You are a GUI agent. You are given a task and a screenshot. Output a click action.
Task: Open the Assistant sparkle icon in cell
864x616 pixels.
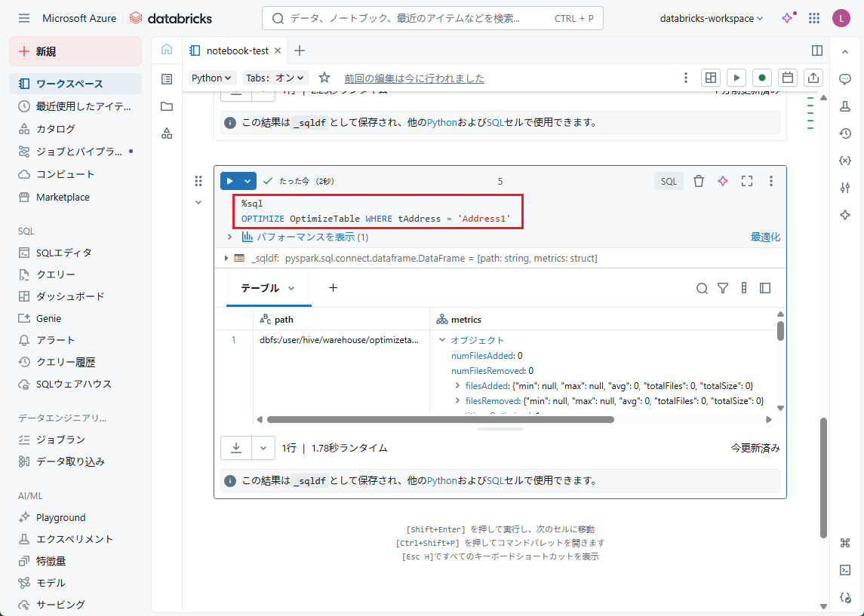[x=723, y=181]
